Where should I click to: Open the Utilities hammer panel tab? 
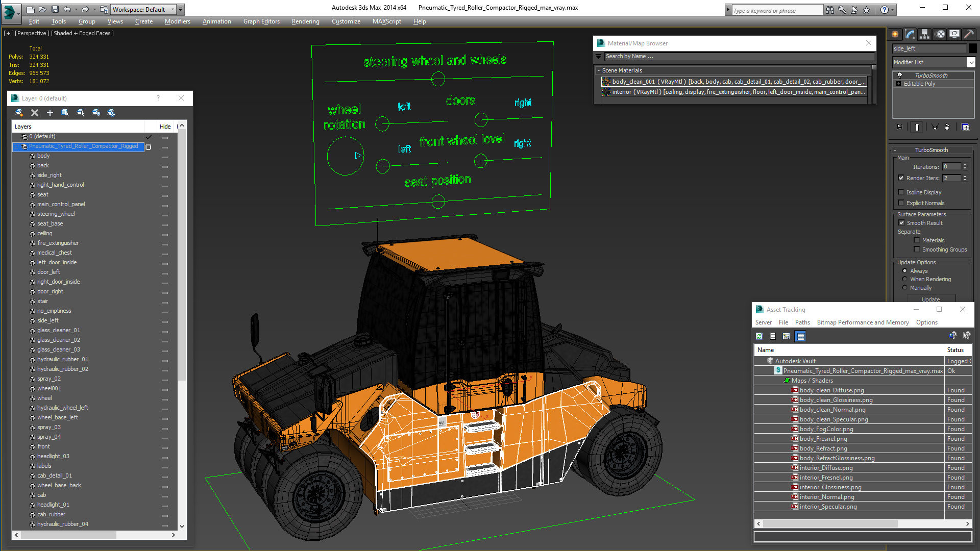pyautogui.click(x=969, y=34)
